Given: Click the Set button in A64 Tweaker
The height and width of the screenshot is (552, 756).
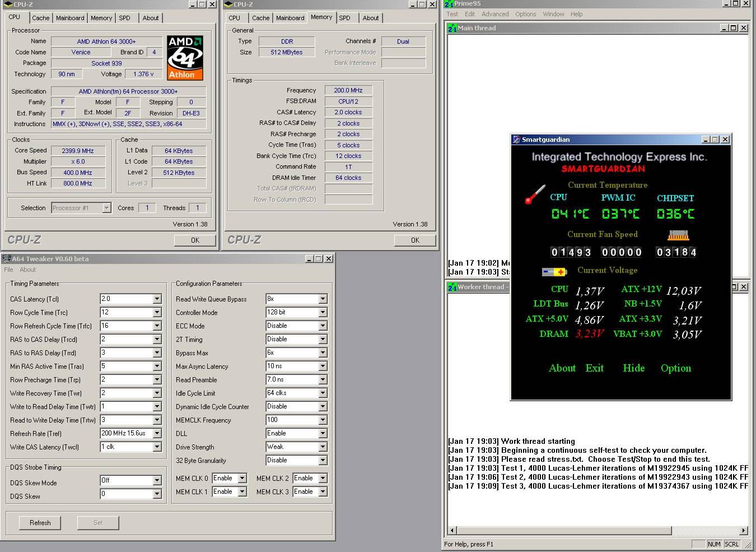Looking at the screenshot, I should tap(98, 523).
